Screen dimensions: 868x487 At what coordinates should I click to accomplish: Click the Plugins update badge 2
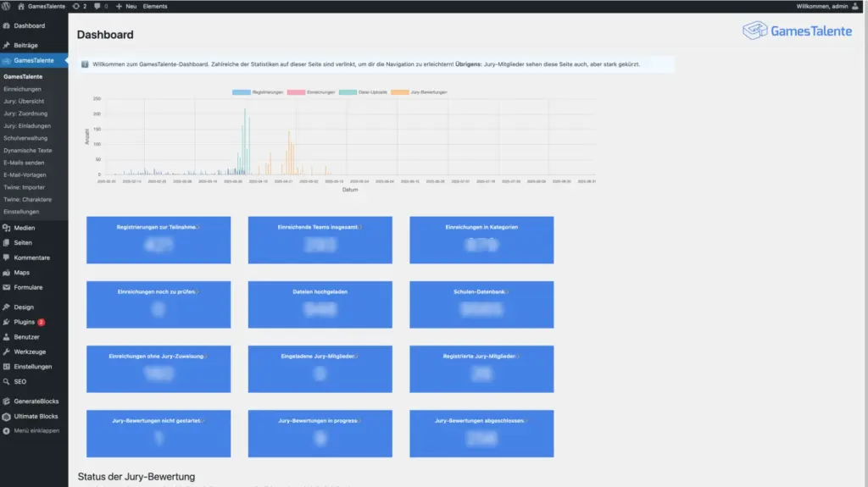coord(41,322)
